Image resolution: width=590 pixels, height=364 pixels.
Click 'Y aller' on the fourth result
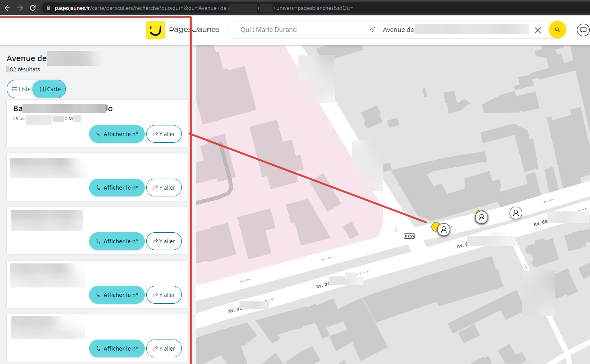[164, 295]
